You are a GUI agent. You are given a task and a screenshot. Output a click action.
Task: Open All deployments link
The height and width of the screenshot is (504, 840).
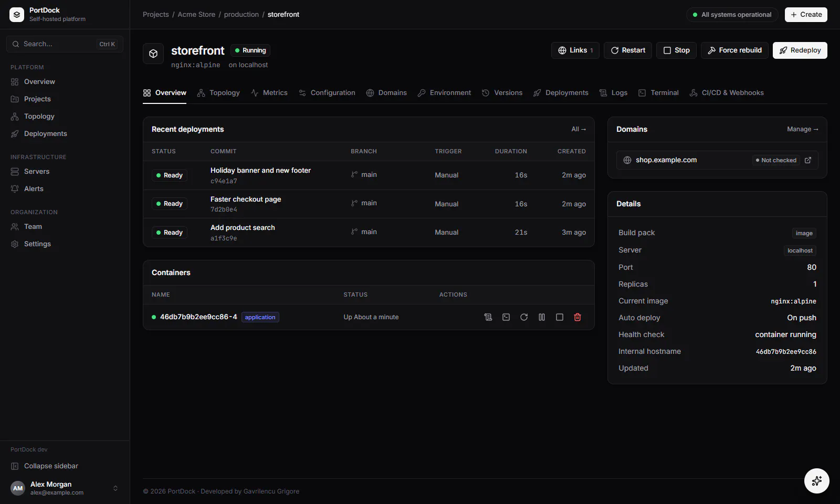(579, 129)
